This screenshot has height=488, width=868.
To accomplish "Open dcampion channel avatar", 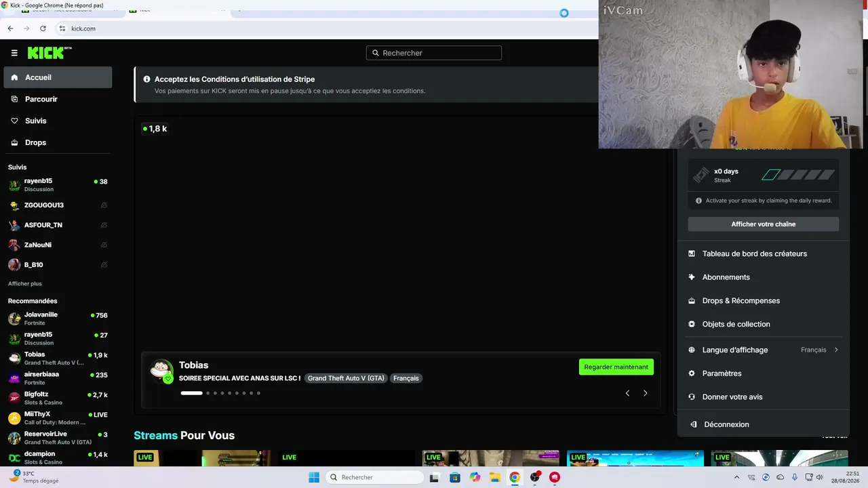I will pos(14,457).
